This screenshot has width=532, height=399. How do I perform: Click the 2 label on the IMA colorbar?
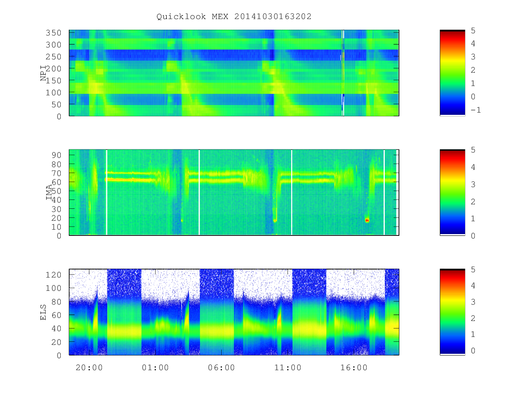tap(473, 201)
